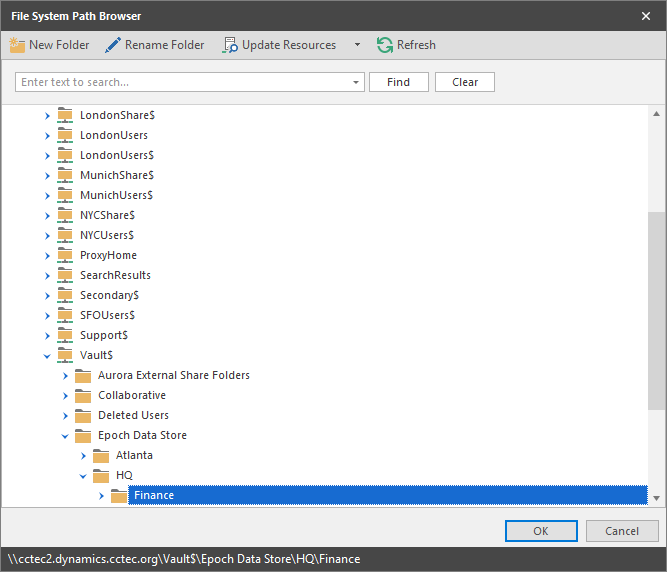The image size is (667, 572).
Task: Click the Vault$ share icon
Action: (65, 356)
